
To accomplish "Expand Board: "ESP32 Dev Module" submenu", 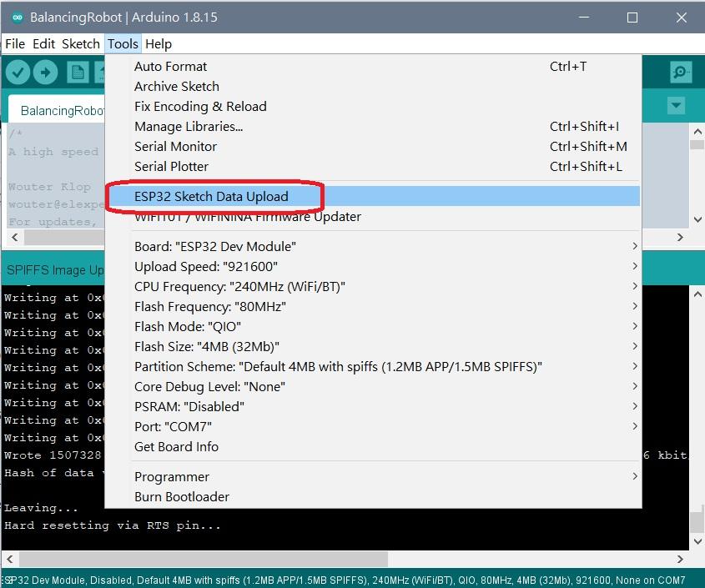I will (373, 246).
